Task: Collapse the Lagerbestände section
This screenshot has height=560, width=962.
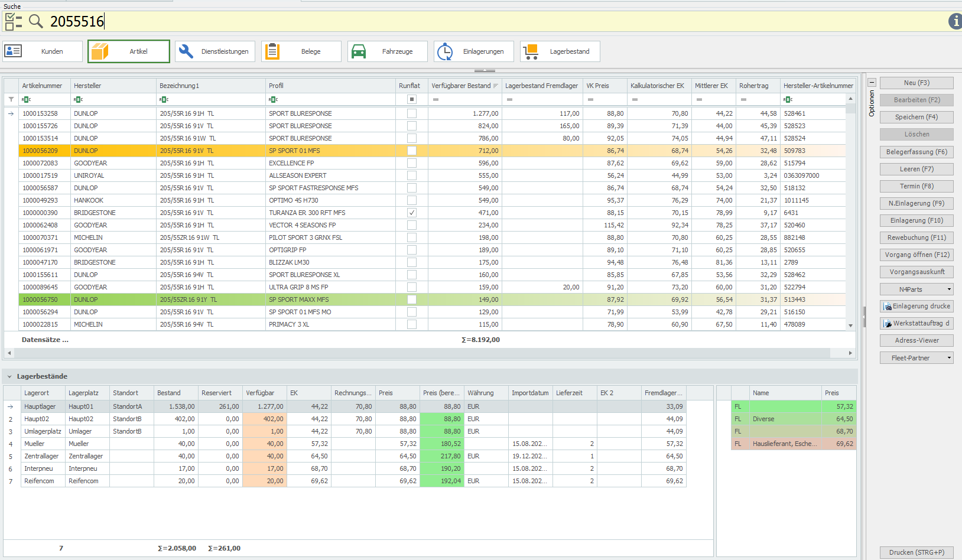Action: pyautogui.click(x=9, y=376)
